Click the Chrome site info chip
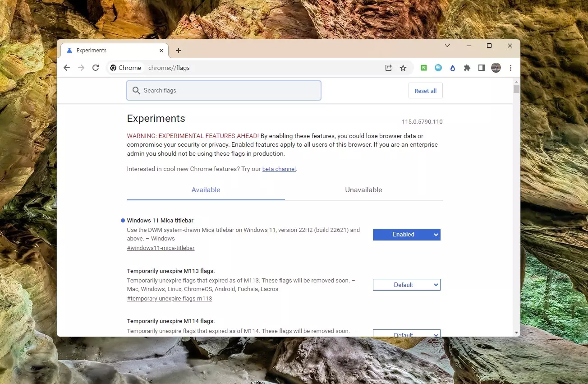Image resolution: width=588 pixels, height=384 pixels. click(x=126, y=68)
